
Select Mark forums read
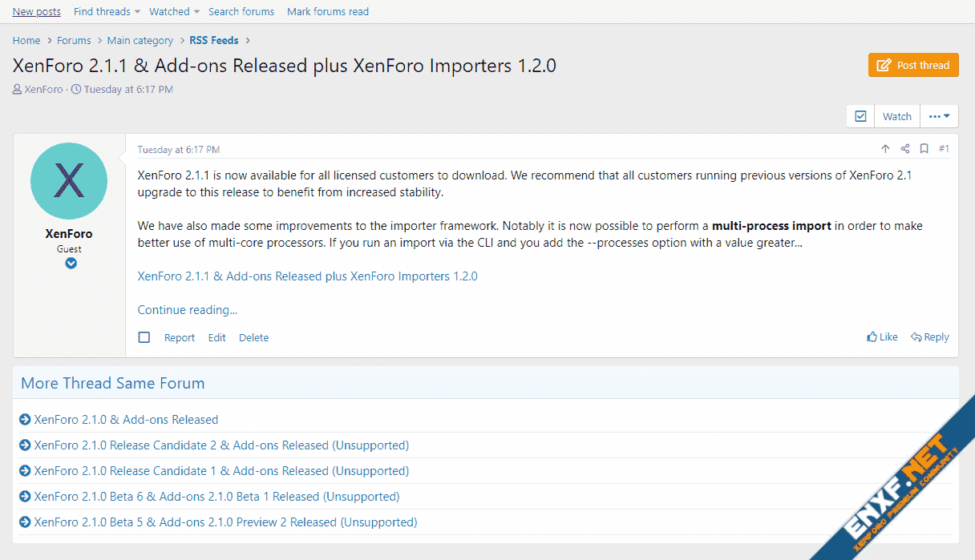(328, 11)
